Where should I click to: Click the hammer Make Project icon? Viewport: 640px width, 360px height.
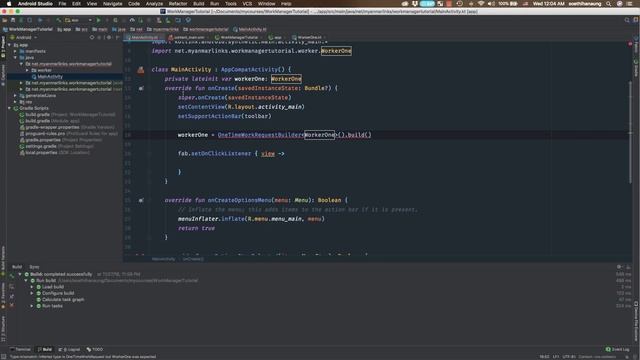59,20
